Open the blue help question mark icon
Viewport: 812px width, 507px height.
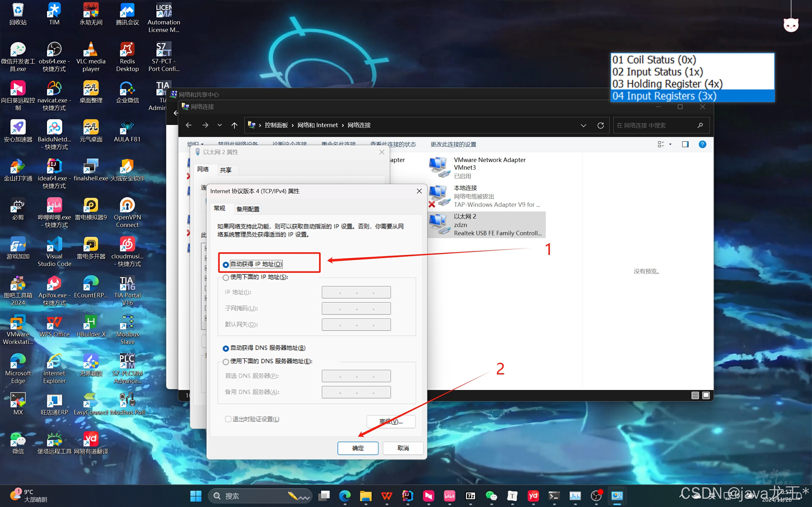click(x=702, y=144)
